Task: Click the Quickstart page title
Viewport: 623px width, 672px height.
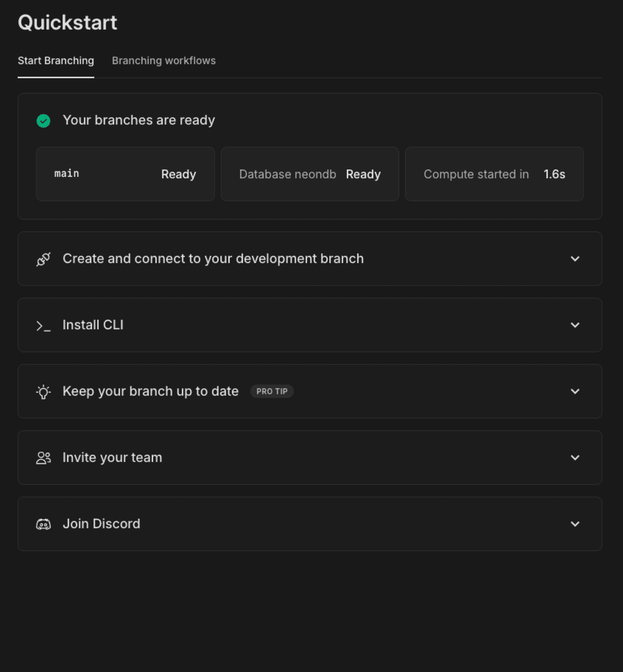Action: pos(67,22)
